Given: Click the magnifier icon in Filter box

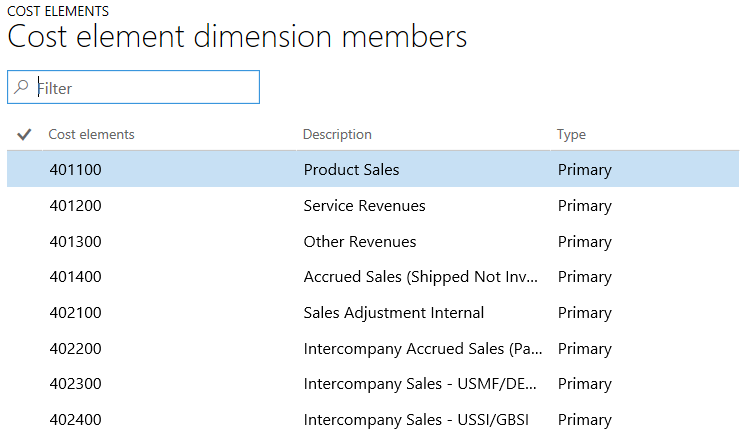Looking at the screenshot, I should coord(21,87).
